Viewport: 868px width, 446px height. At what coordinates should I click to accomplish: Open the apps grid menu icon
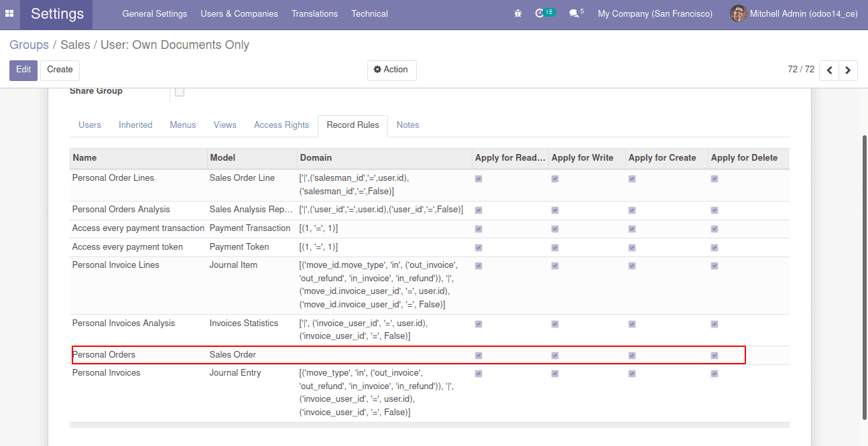pyautogui.click(x=9, y=13)
